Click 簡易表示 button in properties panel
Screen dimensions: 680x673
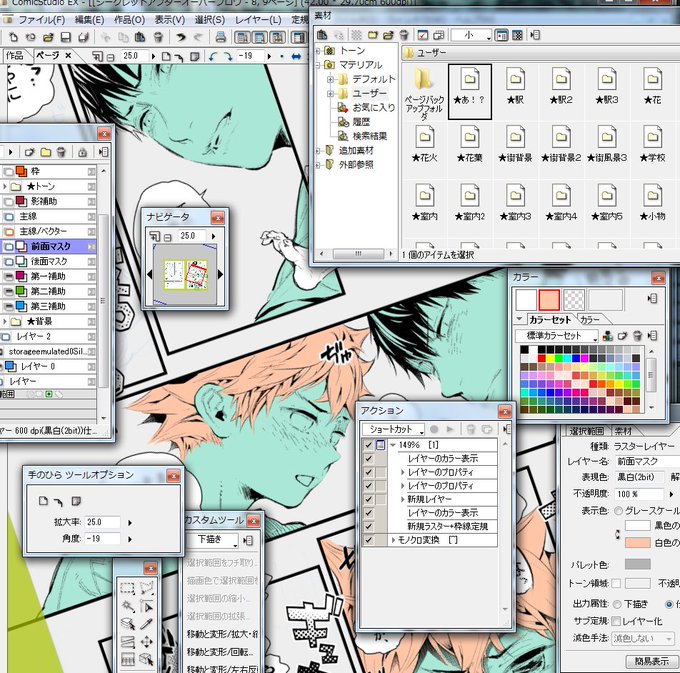(x=651, y=660)
